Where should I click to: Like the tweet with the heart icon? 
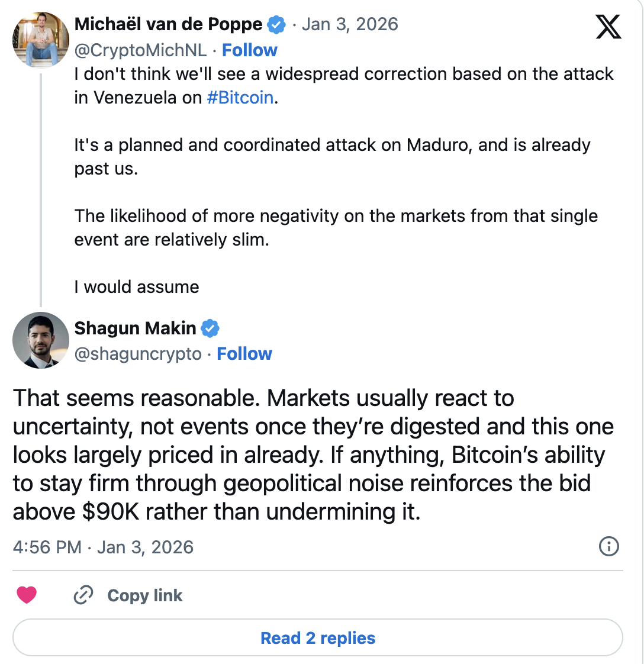[27, 595]
